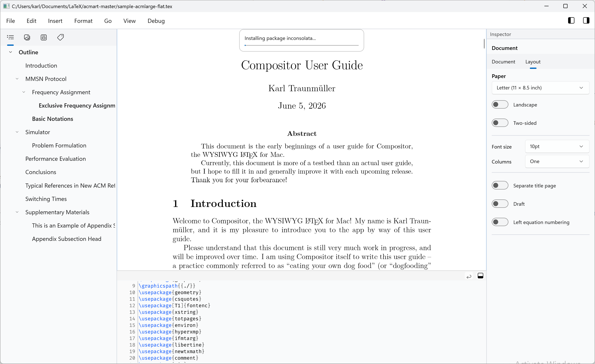The height and width of the screenshot is (364, 595).
Task: Switch to the Layout inspector tab
Action: click(x=533, y=62)
